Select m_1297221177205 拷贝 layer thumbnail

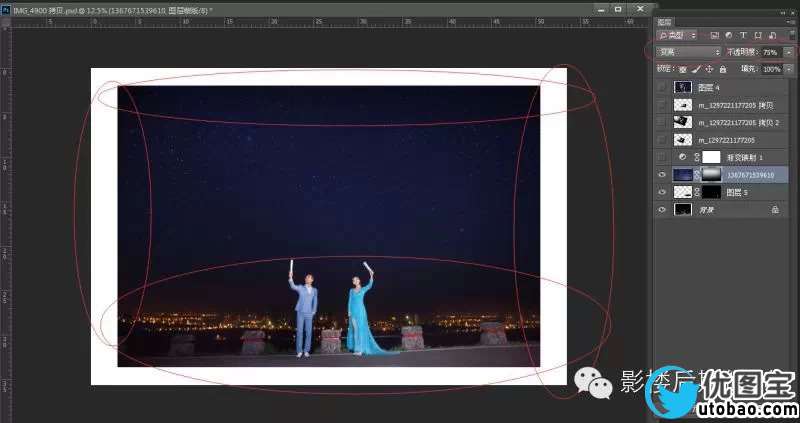pyautogui.click(x=683, y=105)
